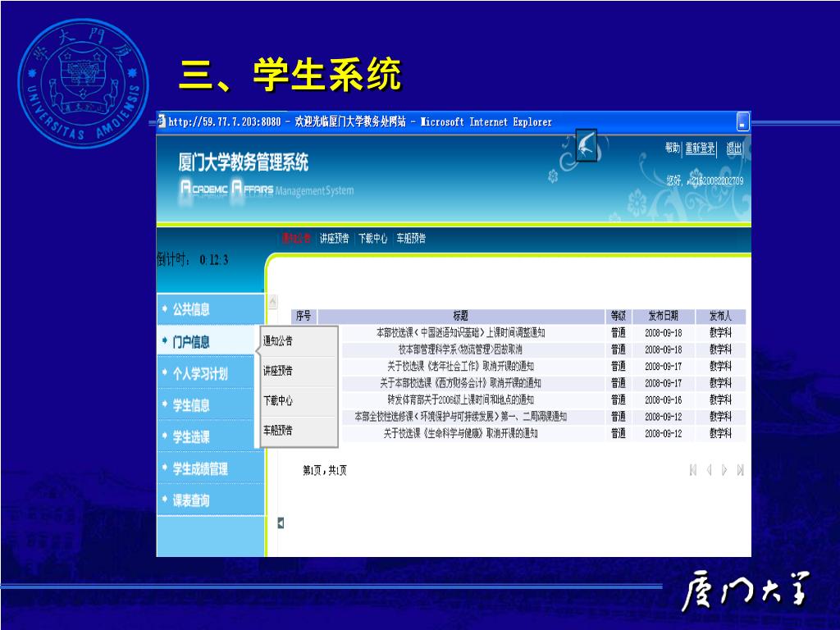Open 个人学习计划 sidebar item
The width and height of the screenshot is (840, 630).
[x=200, y=373]
